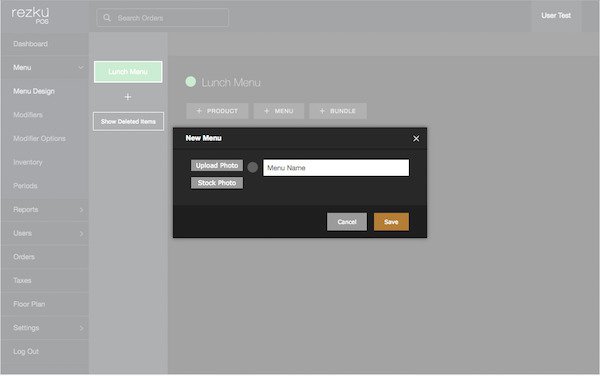600x376 pixels.
Task: Expand the Users chevron arrow
Action: tap(81, 233)
